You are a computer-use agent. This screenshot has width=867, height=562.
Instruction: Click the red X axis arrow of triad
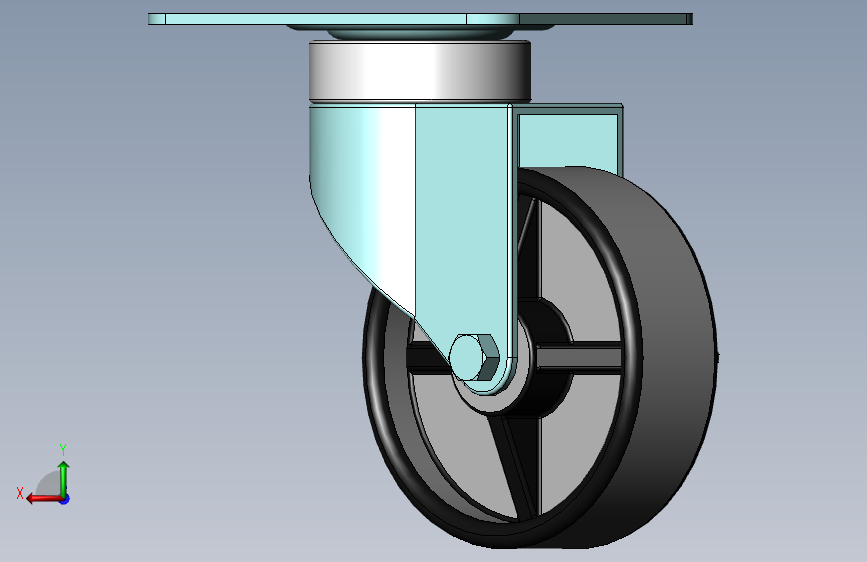pyautogui.click(x=44, y=499)
